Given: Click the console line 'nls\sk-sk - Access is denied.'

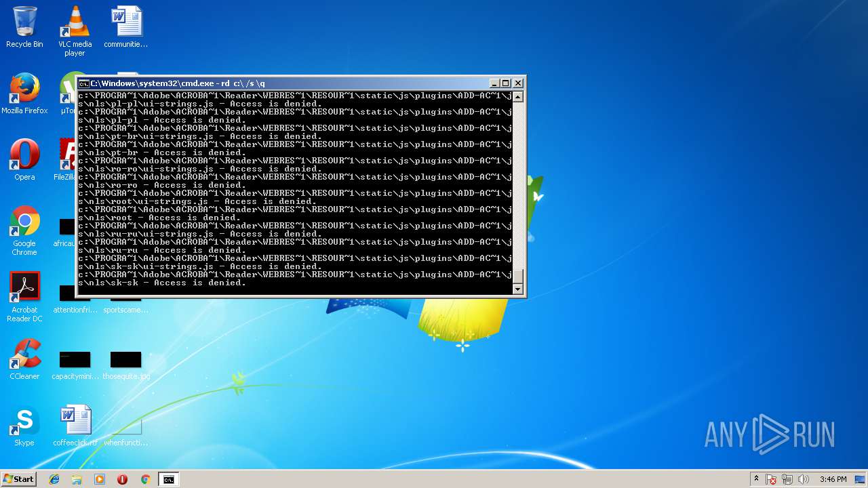Looking at the screenshot, I should tap(162, 283).
